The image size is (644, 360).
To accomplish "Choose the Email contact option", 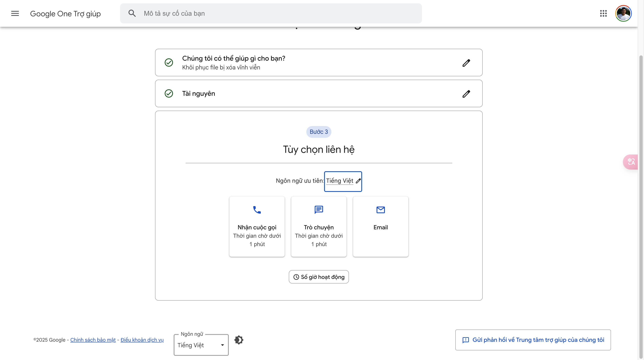I will 380,226.
